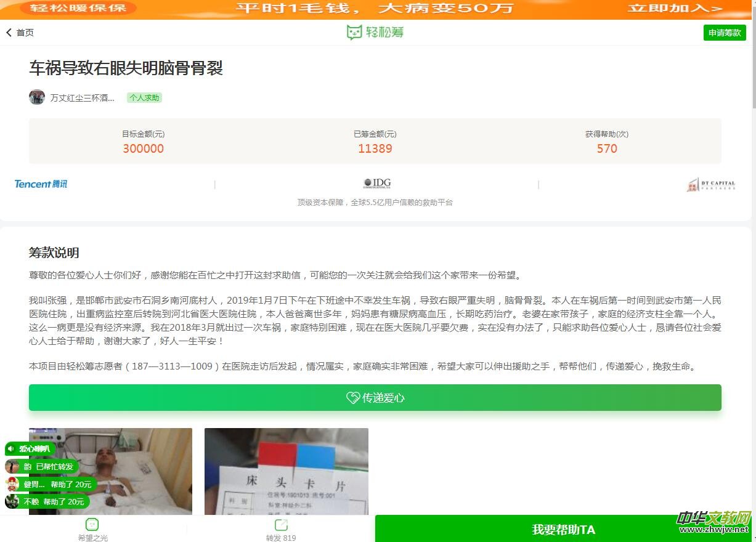The height and width of the screenshot is (542, 756).
Task: Open the hospital bed patient photo
Action: click(x=110, y=471)
